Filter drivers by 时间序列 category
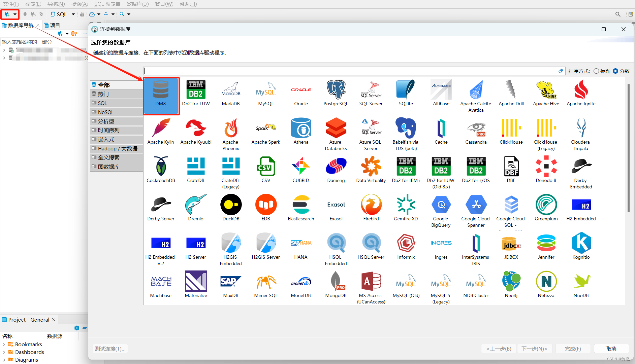The width and height of the screenshot is (635, 364). 117,130
